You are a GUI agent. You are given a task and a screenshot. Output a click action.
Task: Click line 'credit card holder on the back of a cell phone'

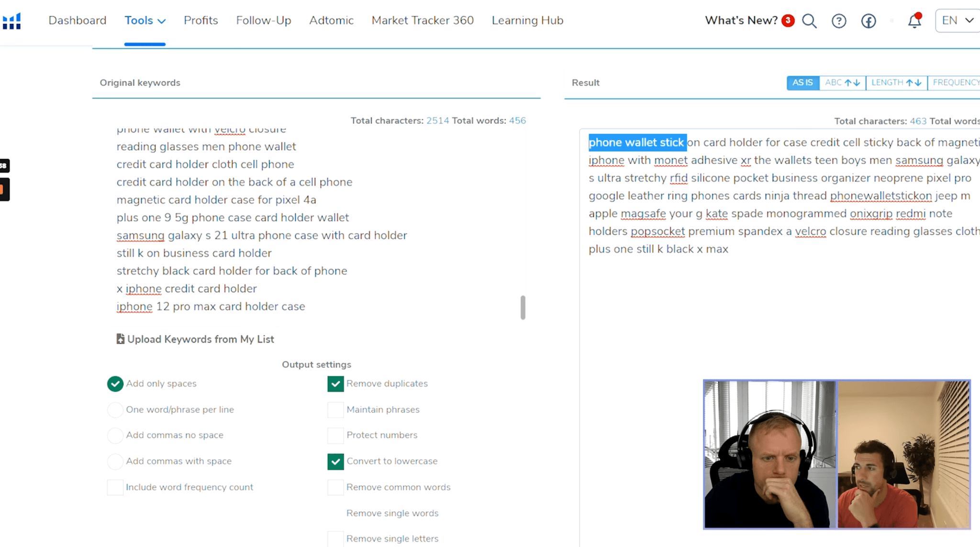pyautogui.click(x=234, y=182)
